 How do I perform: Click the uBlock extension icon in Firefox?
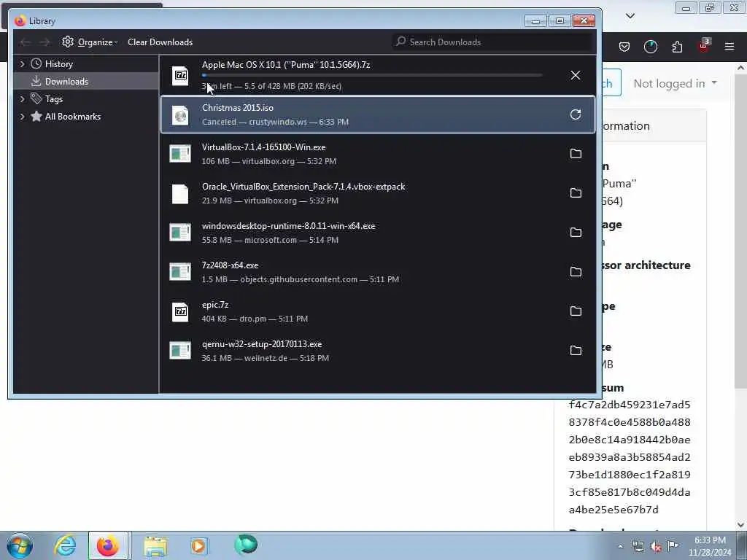[x=703, y=46]
